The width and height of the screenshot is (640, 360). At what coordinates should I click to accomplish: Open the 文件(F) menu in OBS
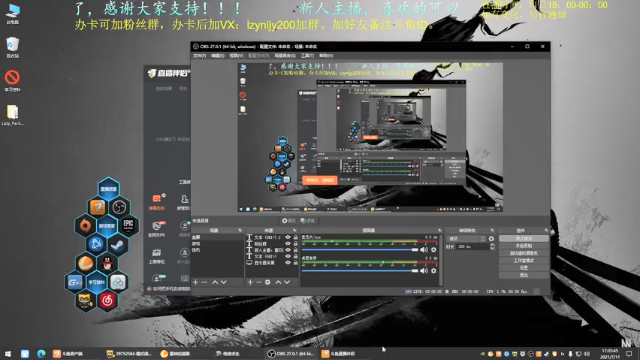199,56
